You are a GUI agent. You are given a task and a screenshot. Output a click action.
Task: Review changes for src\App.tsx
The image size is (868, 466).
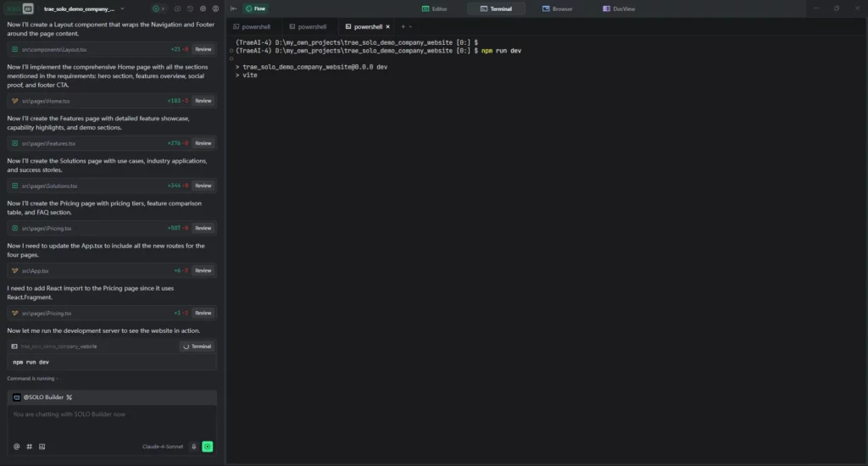(203, 270)
